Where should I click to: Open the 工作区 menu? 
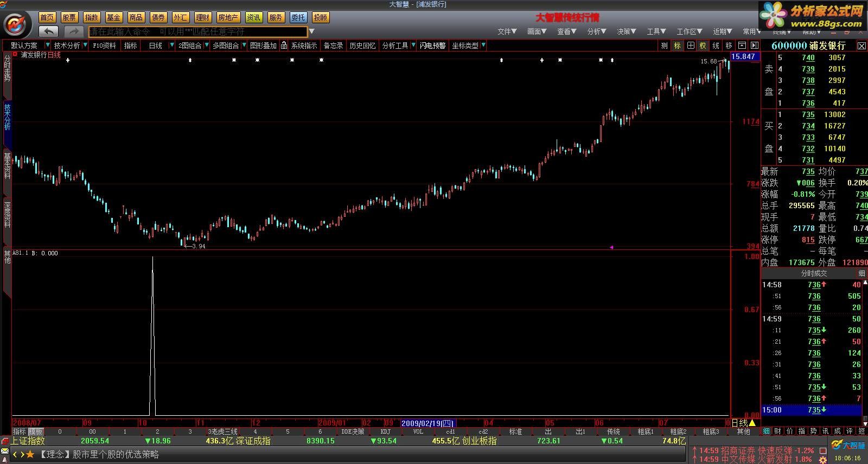[690, 31]
